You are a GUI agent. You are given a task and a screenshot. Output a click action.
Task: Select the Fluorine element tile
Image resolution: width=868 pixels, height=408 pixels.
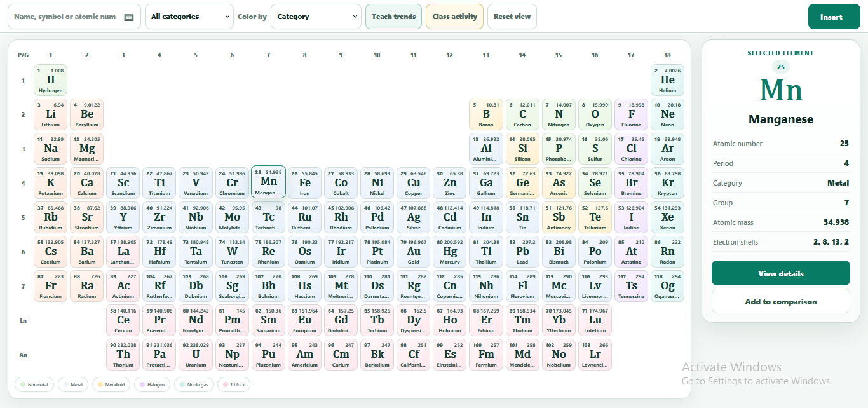(x=632, y=114)
